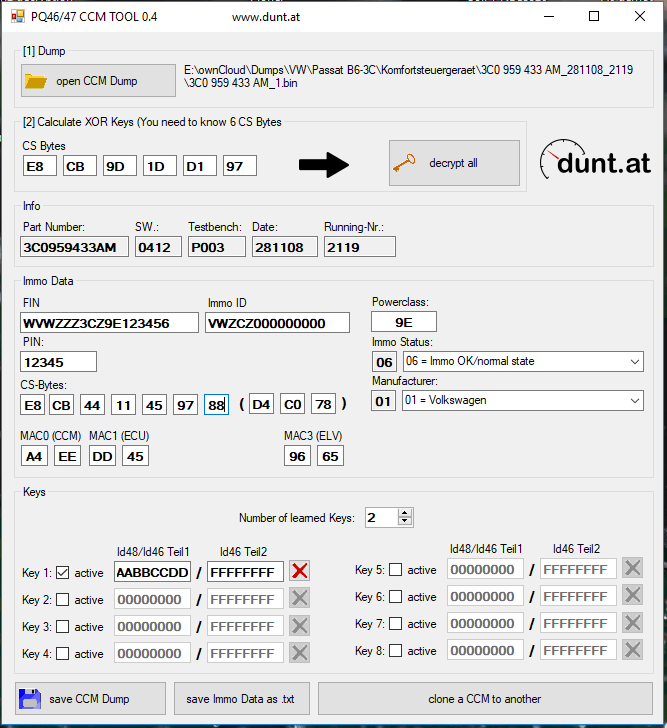
Task: Click the red X delete icon for Key 1
Action: click(x=299, y=572)
